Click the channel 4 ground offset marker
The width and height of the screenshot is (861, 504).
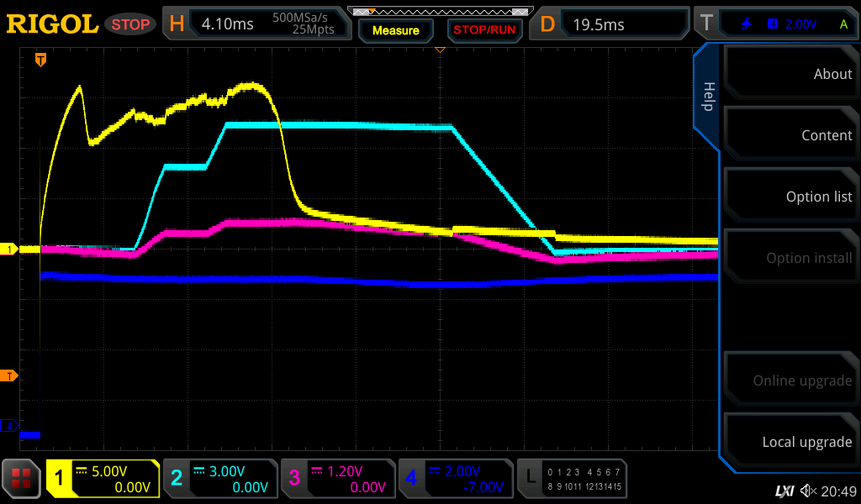10,426
